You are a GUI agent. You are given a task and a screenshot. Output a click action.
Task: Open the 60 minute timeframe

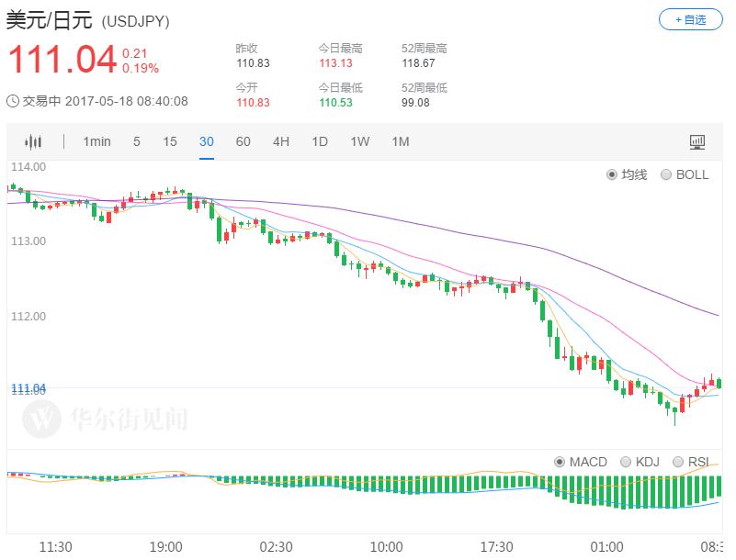click(243, 141)
